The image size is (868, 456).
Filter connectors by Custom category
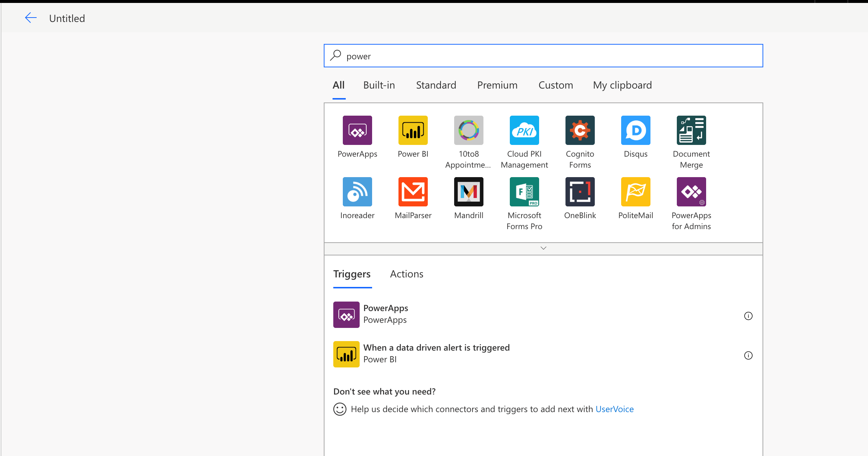tap(555, 85)
